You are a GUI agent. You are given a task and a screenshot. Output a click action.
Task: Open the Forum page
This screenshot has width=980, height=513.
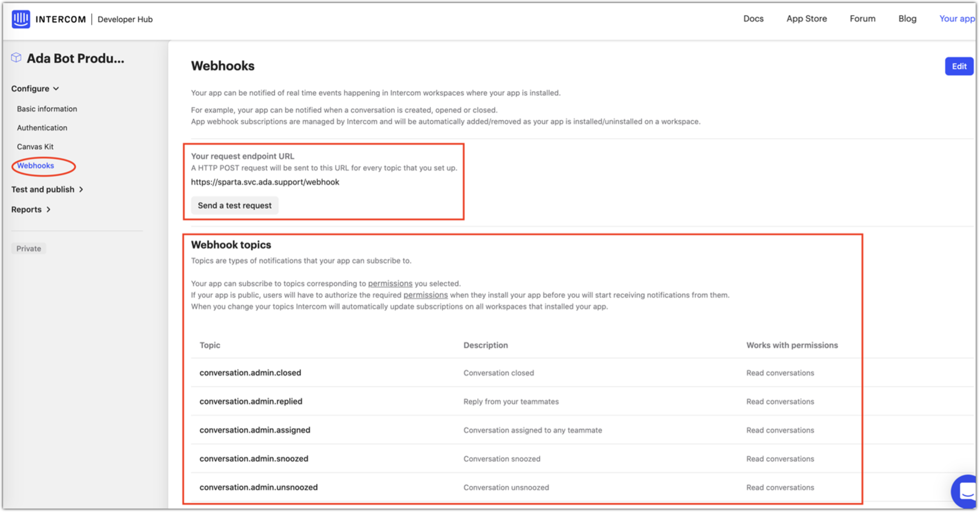[862, 19]
